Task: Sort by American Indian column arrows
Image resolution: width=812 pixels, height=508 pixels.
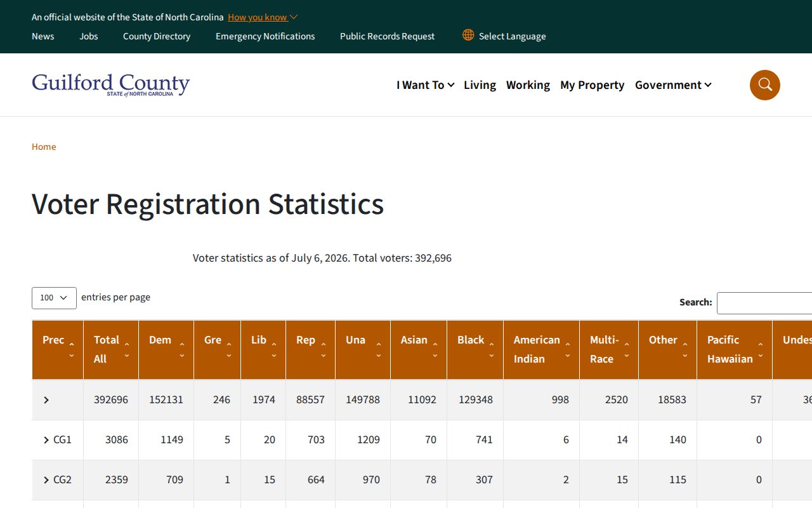Action: pyautogui.click(x=568, y=350)
